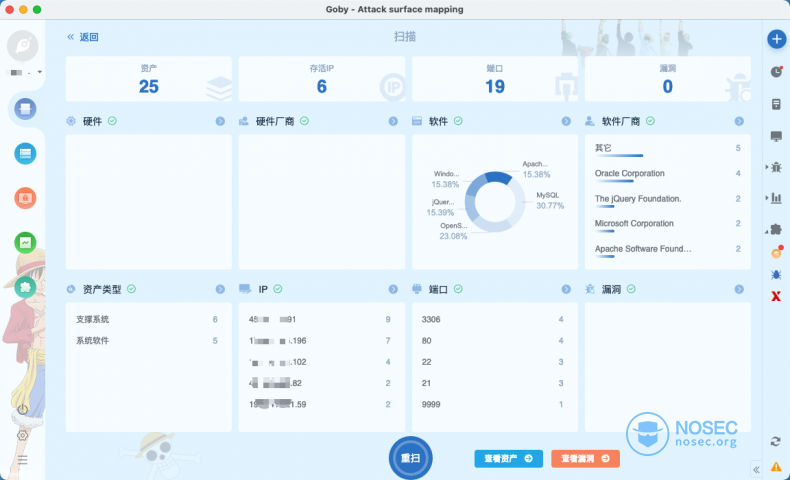
Task: Open settings gear in left sidebar
Action: tap(23, 435)
